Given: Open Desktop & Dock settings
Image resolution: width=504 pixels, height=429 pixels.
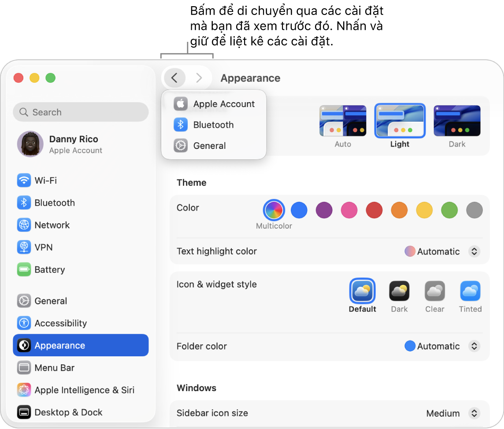Looking at the screenshot, I should tap(68, 412).
